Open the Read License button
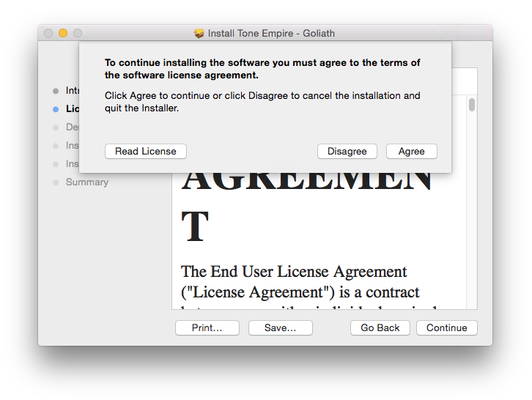Screen dimensions: 532x400 (x=146, y=152)
